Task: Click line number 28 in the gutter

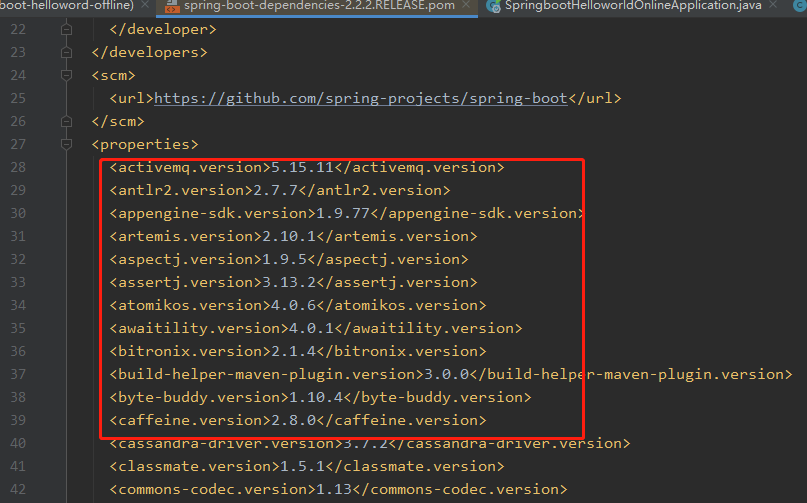Action: [x=18, y=167]
